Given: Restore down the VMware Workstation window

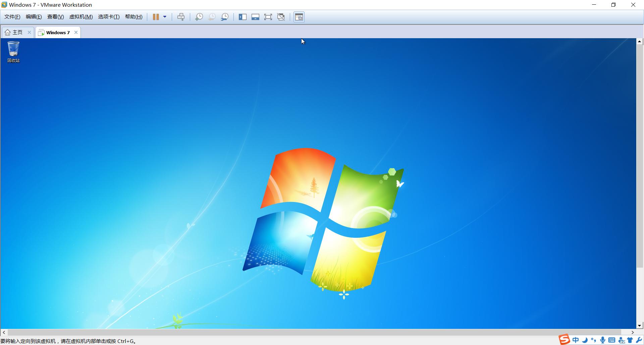Looking at the screenshot, I should click(x=613, y=5).
